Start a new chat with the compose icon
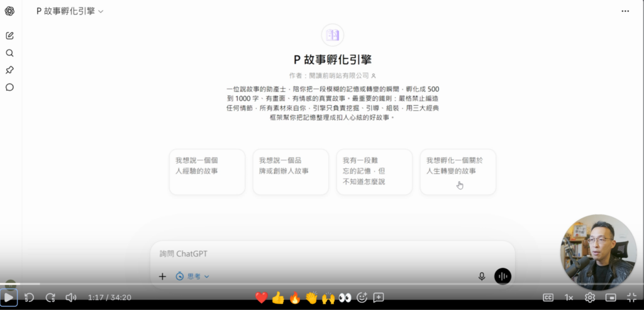 [9, 36]
